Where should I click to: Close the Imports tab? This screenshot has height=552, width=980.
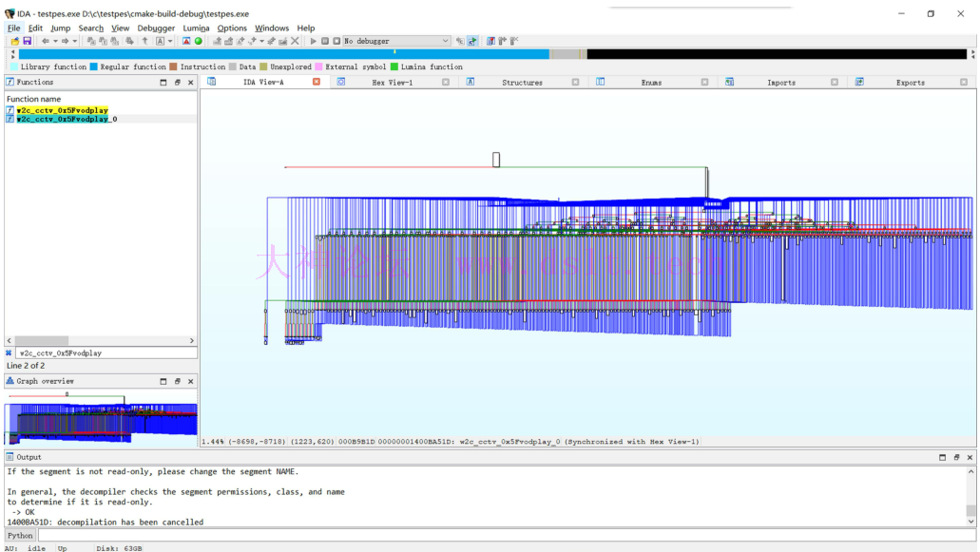(x=835, y=82)
